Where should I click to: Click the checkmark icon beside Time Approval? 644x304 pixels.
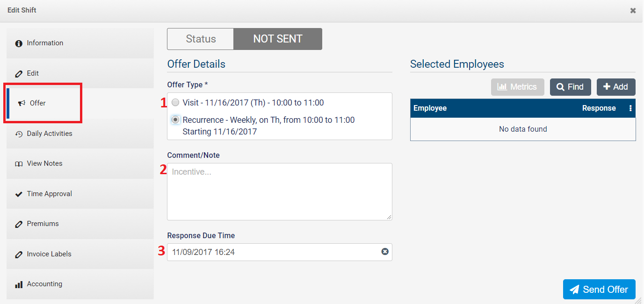coord(19,194)
